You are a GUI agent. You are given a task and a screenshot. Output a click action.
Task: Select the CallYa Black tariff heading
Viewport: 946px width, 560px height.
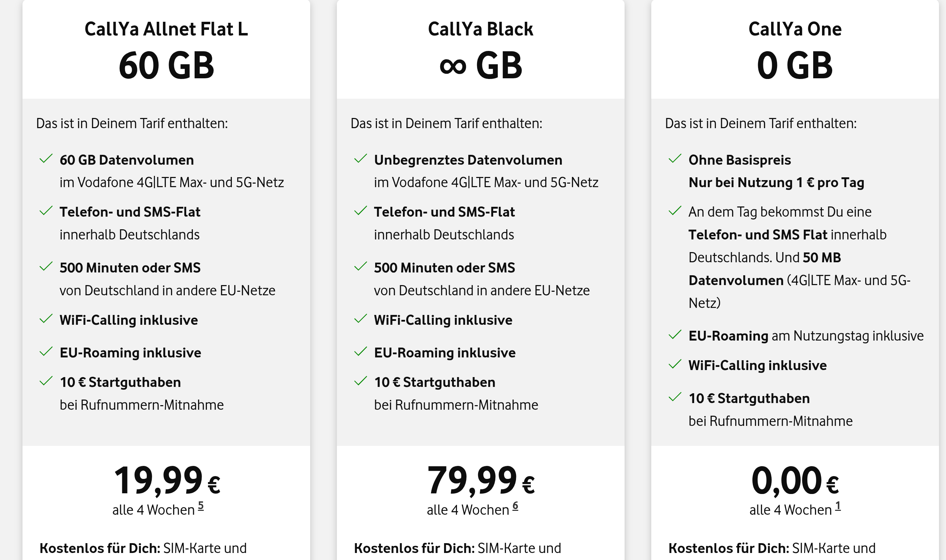click(481, 29)
